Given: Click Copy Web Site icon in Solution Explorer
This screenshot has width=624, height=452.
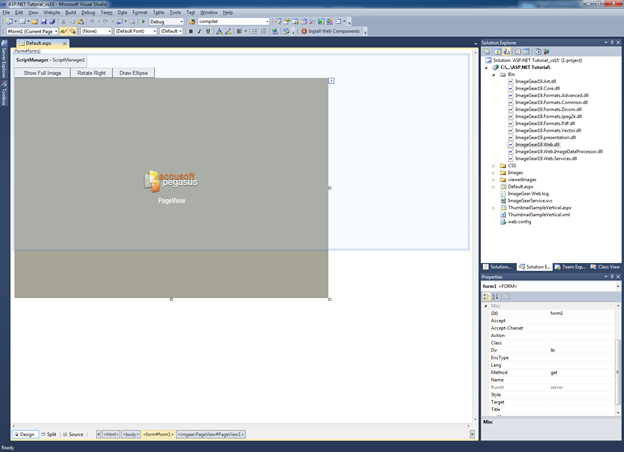Looking at the screenshot, I should click(x=538, y=52).
